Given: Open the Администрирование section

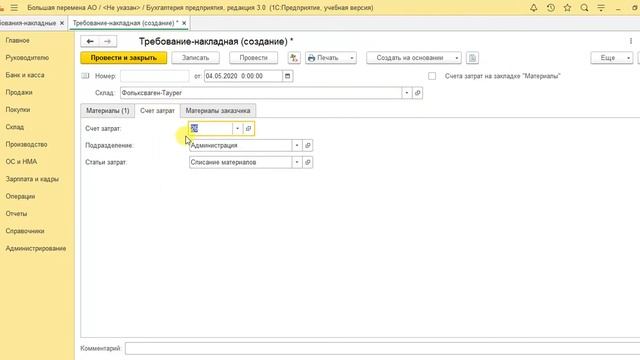Looking at the screenshot, I should (36, 248).
